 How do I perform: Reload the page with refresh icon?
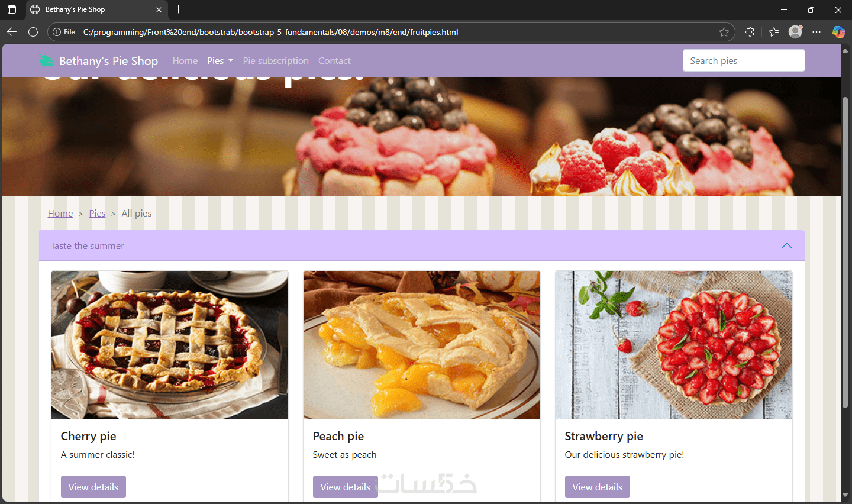[x=33, y=32]
